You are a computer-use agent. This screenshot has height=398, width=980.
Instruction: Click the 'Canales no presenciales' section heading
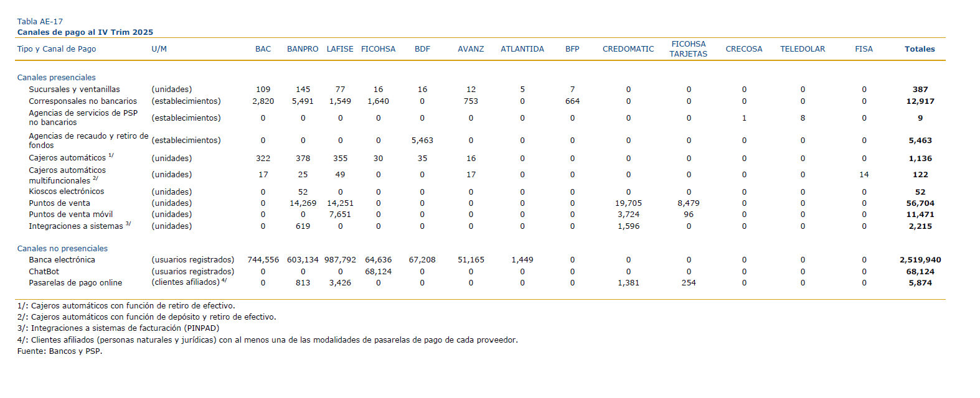tap(62, 249)
